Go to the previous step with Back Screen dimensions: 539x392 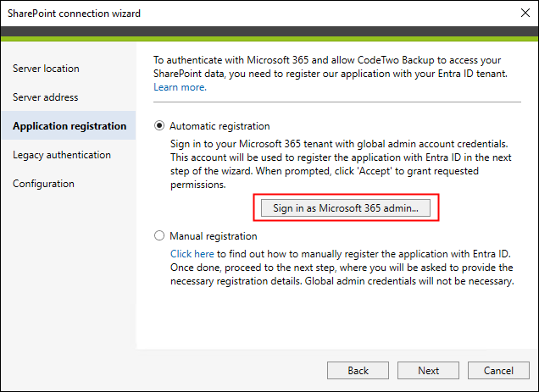click(358, 370)
